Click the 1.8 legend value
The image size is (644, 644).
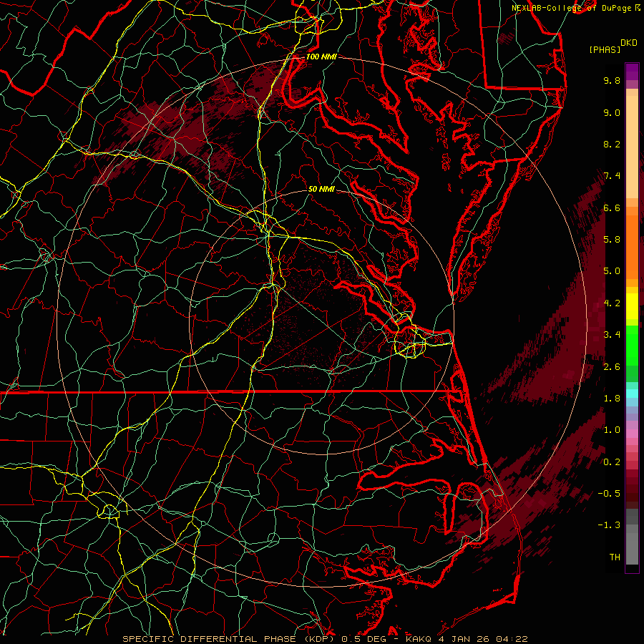click(612, 399)
